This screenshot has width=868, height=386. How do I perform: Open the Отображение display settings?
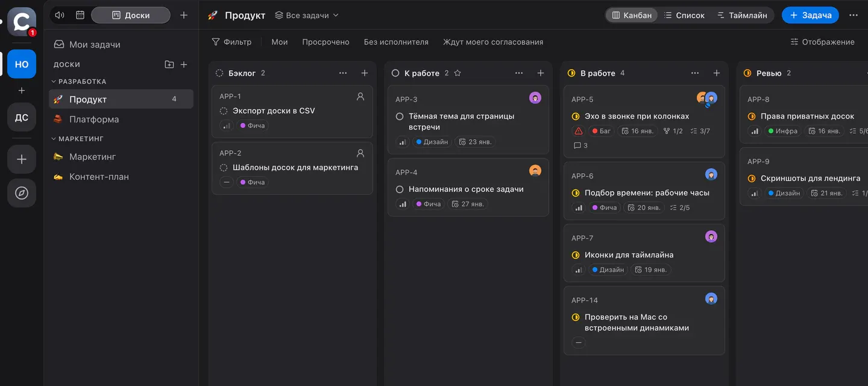click(x=822, y=42)
